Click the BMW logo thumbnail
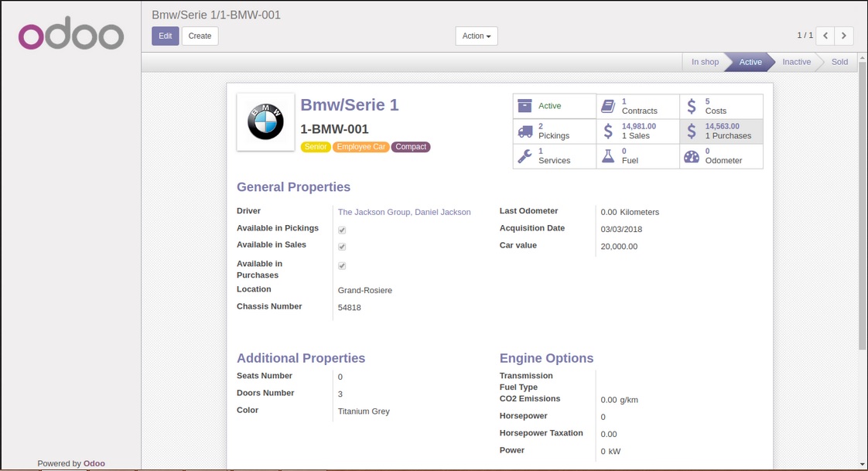 pyautogui.click(x=265, y=122)
